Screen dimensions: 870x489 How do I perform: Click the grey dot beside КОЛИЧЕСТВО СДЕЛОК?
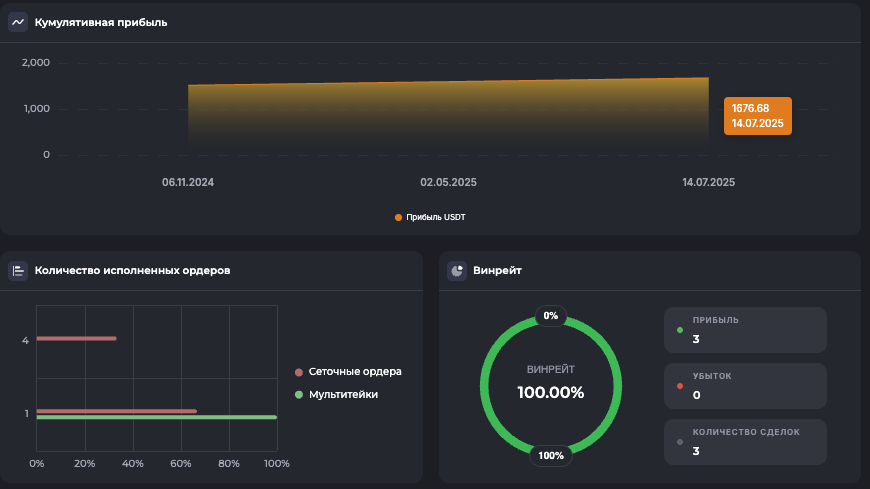681,442
